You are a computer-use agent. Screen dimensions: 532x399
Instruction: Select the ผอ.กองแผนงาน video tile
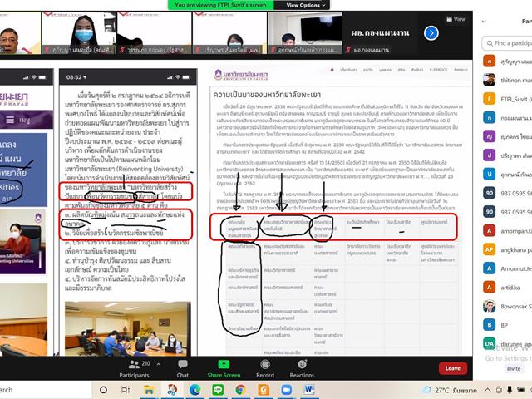[x=380, y=33]
